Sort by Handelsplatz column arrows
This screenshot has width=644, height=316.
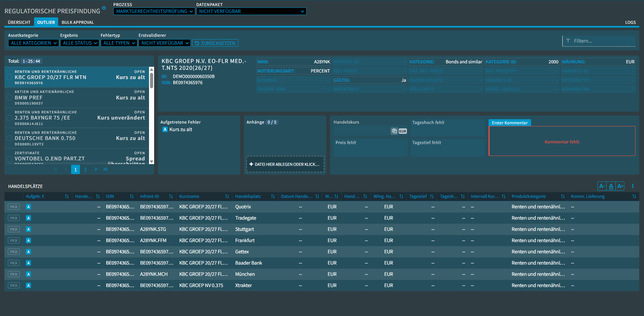pyautogui.click(x=273, y=196)
